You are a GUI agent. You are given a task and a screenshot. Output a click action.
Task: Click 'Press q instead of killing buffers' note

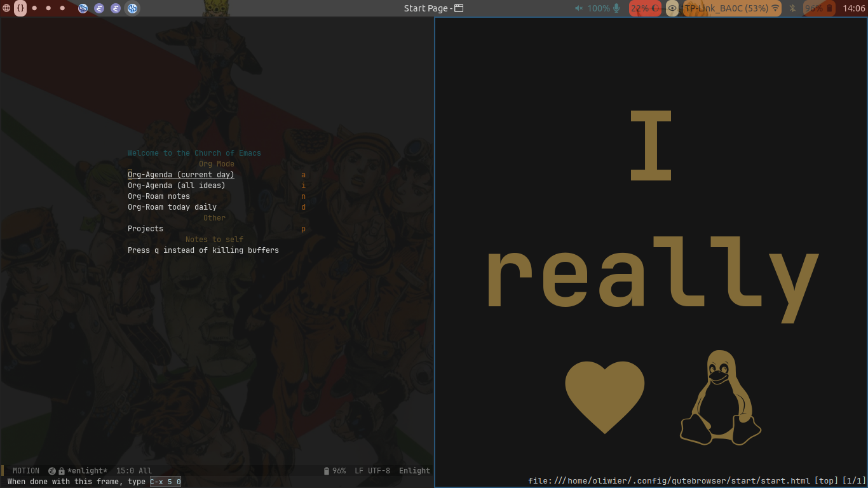point(203,250)
